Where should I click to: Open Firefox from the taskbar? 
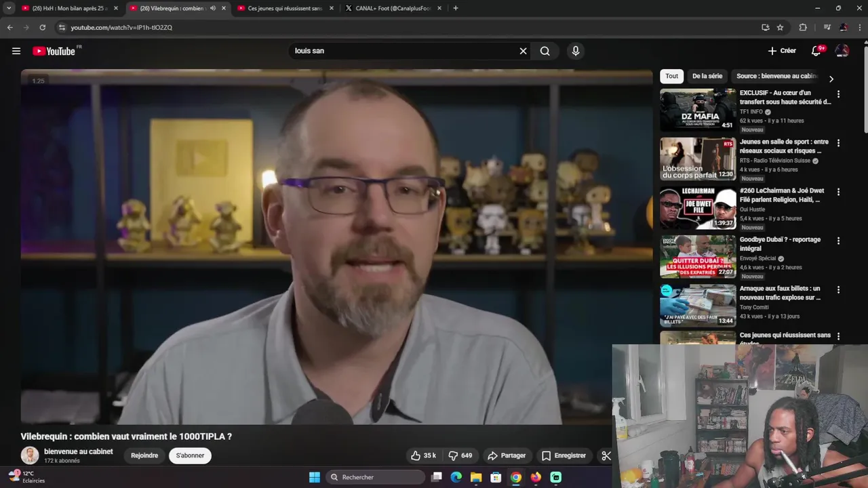pos(536,477)
